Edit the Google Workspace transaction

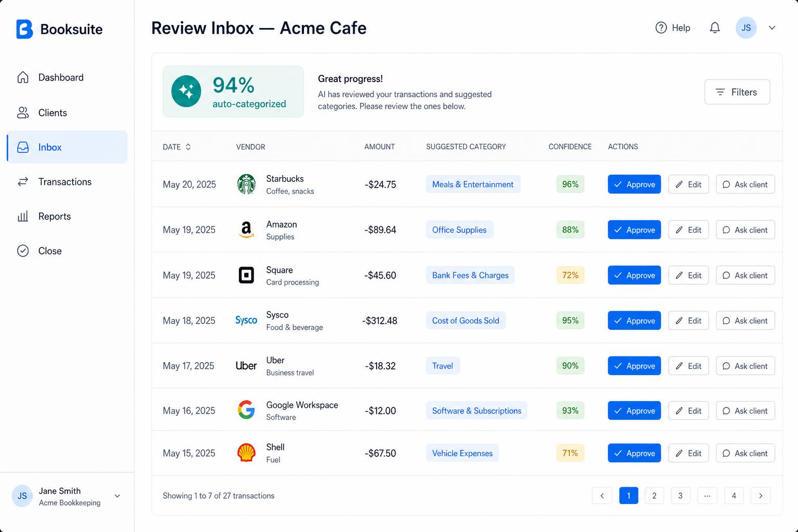[x=688, y=410]
